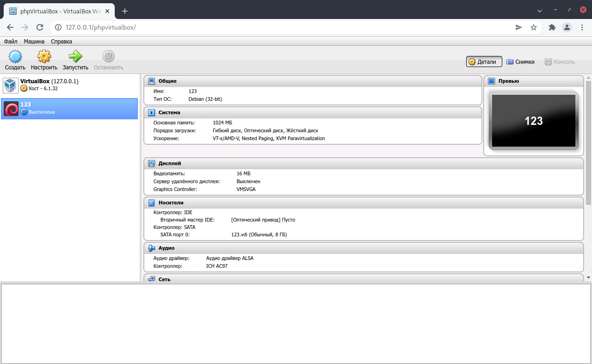The width and height of the screenshot is (592, 364).
Task: Open the Файл menu
Action: tap(11, 41)
